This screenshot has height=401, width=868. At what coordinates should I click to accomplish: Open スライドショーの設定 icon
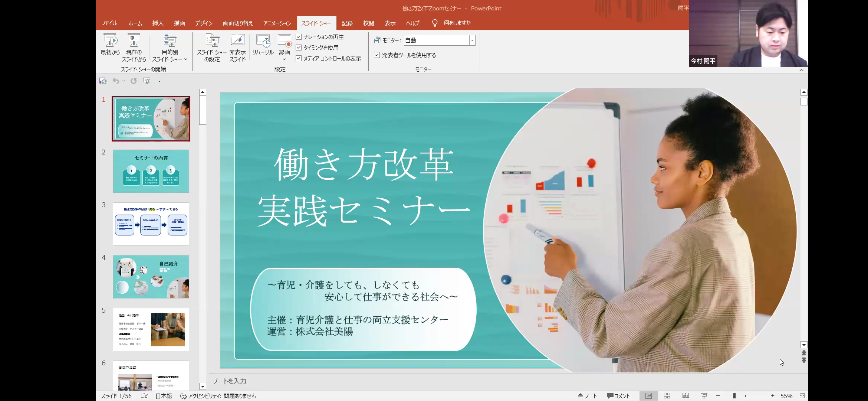(212, 41)
